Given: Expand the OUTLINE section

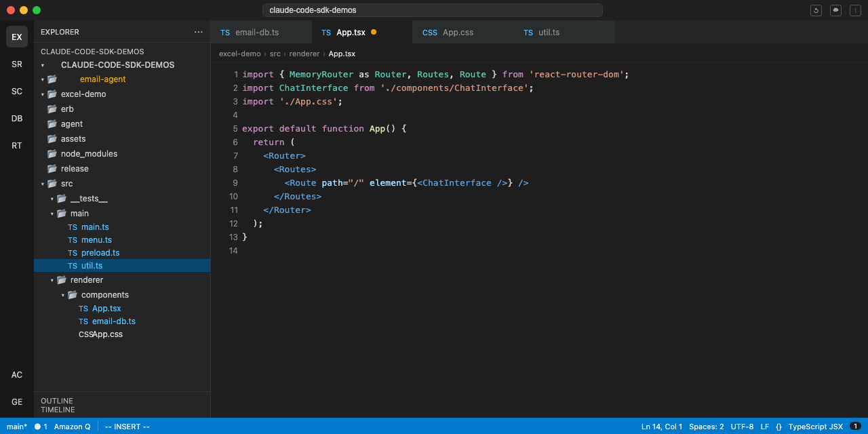Looking at the screenshot, I should [x=57, y=401].
